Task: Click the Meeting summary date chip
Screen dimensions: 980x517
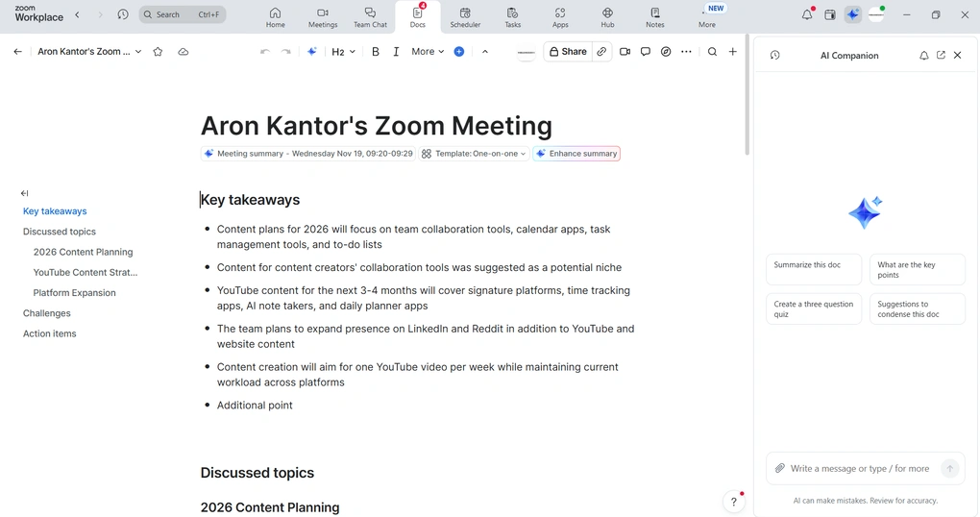Action: point(307,153)
